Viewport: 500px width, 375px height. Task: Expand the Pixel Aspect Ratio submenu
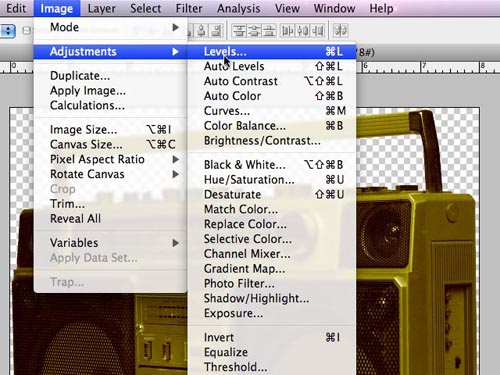point(111,159)
